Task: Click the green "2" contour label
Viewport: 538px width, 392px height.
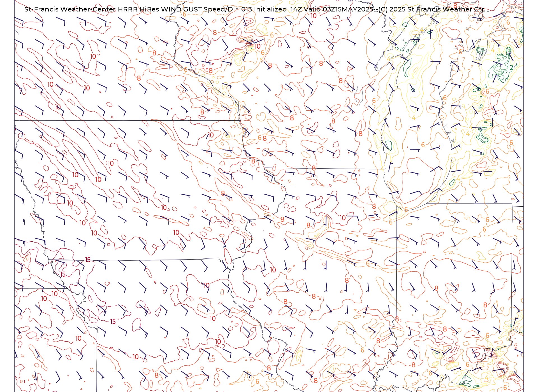Action: (511, 67)
